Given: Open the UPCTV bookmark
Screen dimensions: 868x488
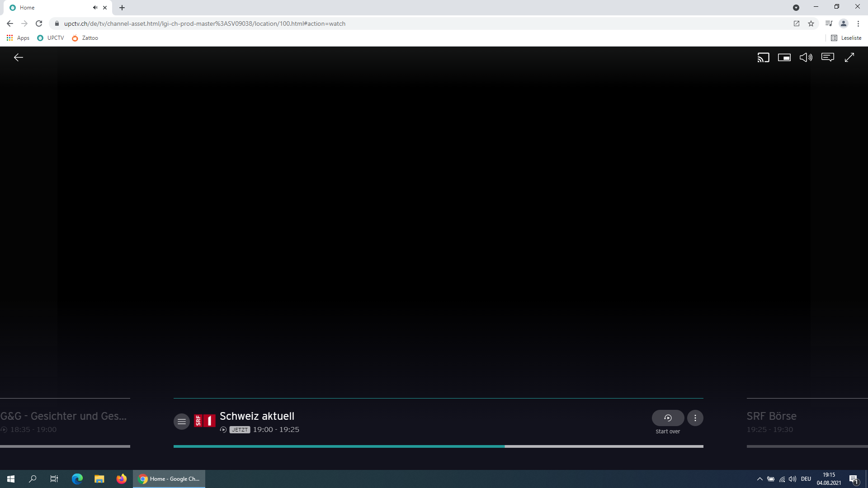Looking at the screenshot, I should click(51, 38).
